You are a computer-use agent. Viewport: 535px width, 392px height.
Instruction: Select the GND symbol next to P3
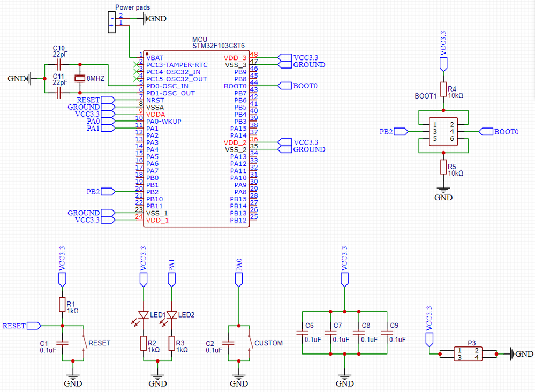point(521,354)
